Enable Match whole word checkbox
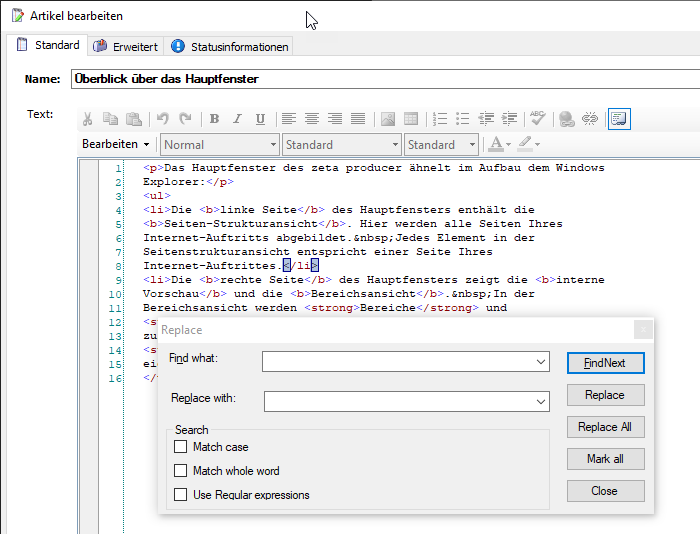The height and width of the screenshot is (534, 700). click(x=180, y=471)
